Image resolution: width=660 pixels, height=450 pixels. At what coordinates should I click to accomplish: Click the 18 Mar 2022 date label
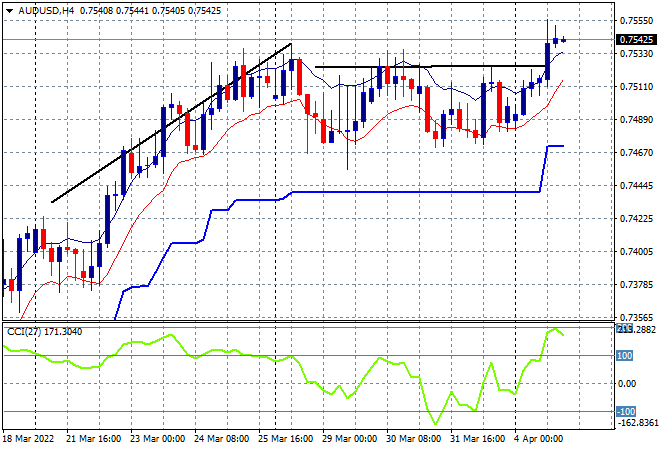click(x=28, y=439)
